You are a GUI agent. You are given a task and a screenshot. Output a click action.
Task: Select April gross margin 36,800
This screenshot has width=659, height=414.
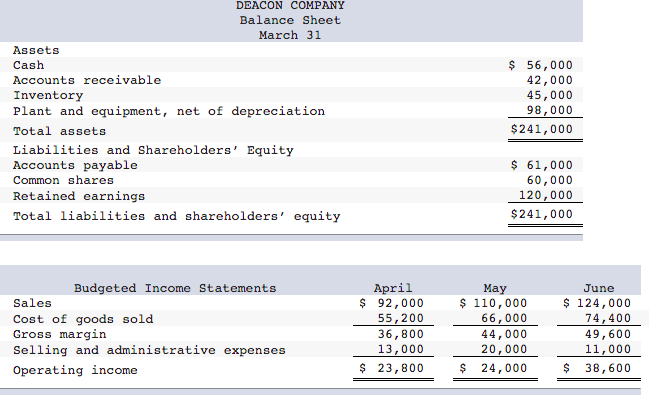(401, 334)
